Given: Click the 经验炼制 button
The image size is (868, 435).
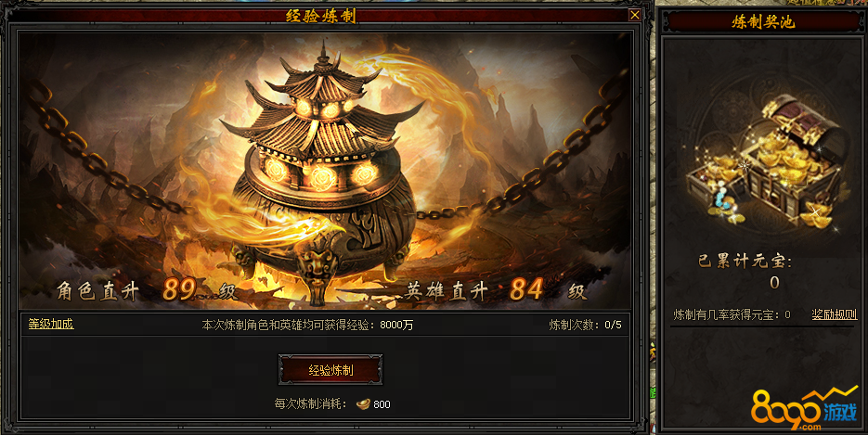Looking at the screenshot, I should click(330, 370).
